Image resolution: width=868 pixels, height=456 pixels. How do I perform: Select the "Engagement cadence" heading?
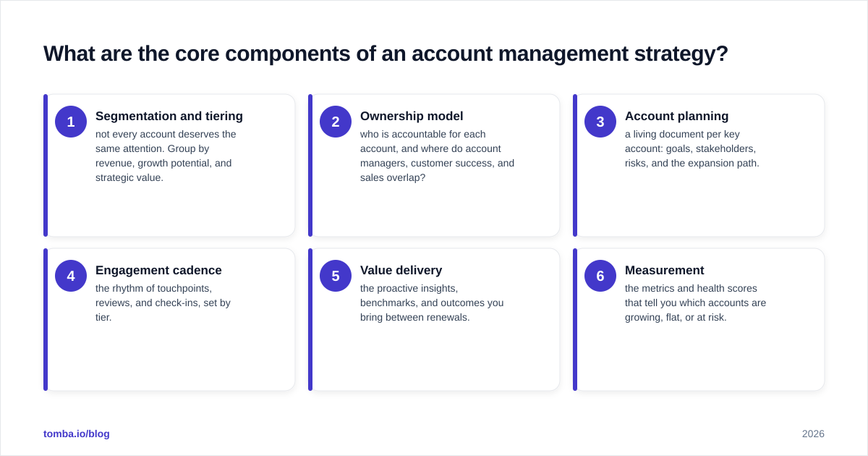[x=158, y=270]
